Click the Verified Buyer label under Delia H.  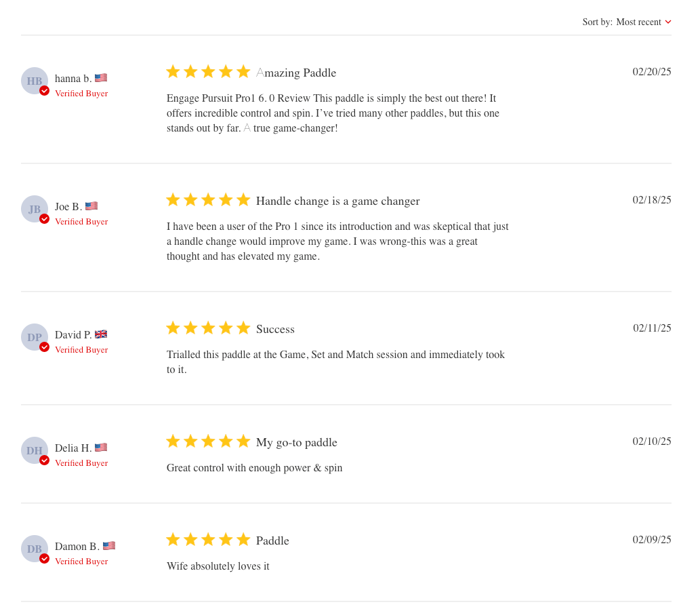tap(81, 463)
